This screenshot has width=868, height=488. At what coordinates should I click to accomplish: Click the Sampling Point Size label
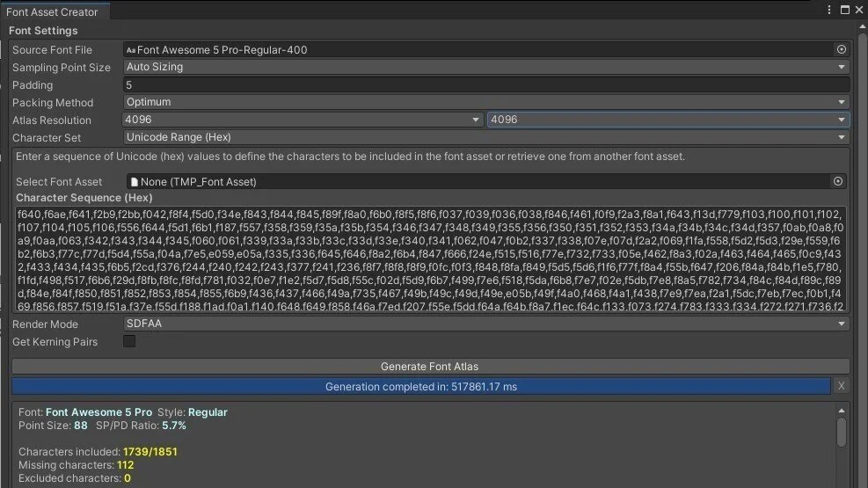tap(62, 68)
